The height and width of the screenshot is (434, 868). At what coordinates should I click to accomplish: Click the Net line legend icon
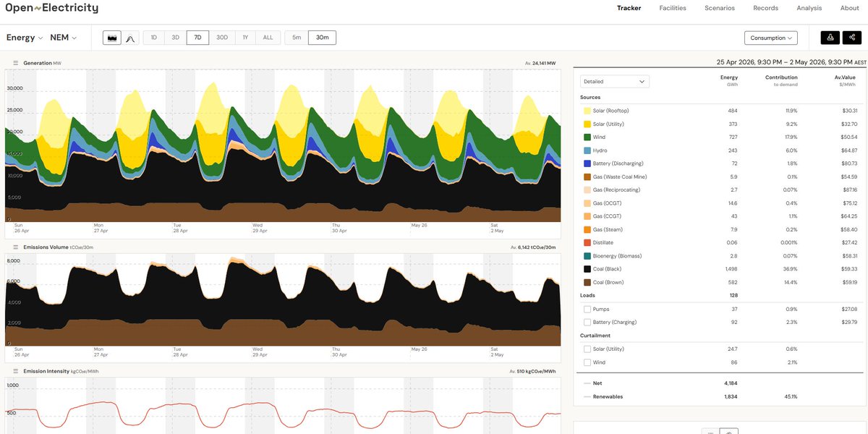click(587, 383)
